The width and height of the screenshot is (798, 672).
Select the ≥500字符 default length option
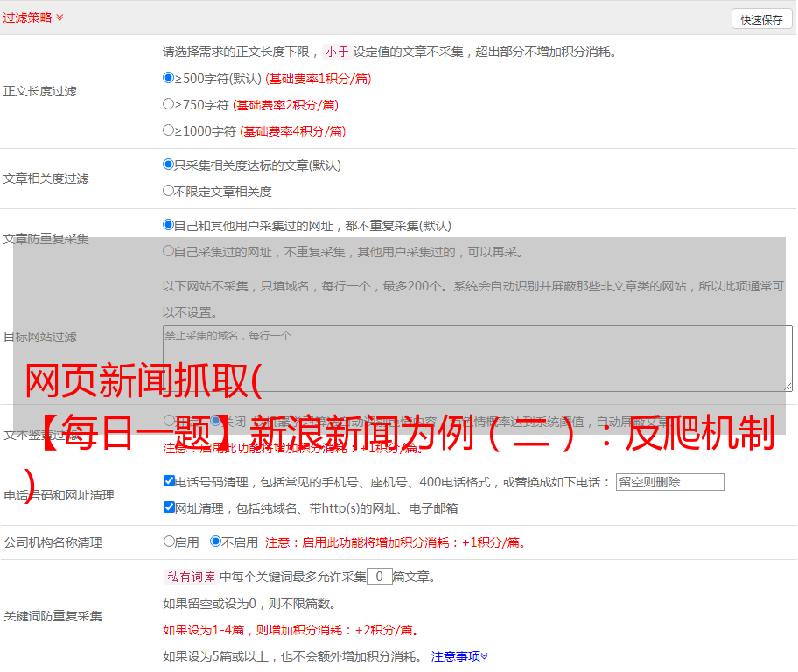tap(169, 78)
